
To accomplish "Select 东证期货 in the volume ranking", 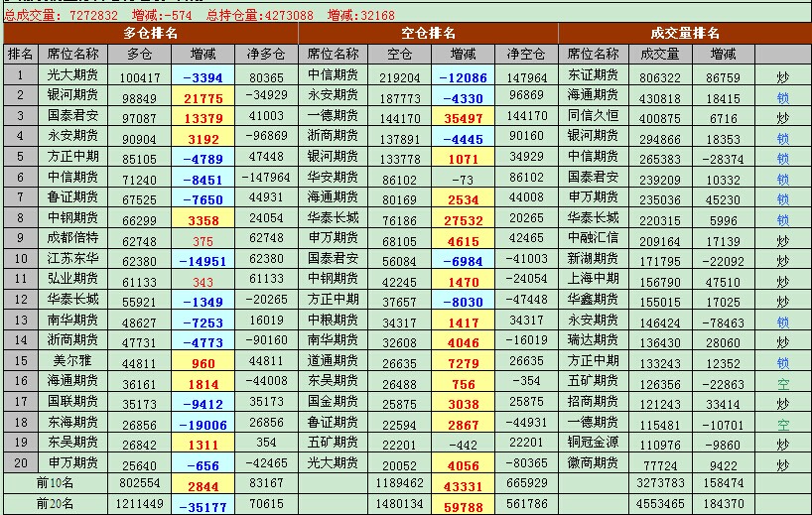I will pos(593,74).
